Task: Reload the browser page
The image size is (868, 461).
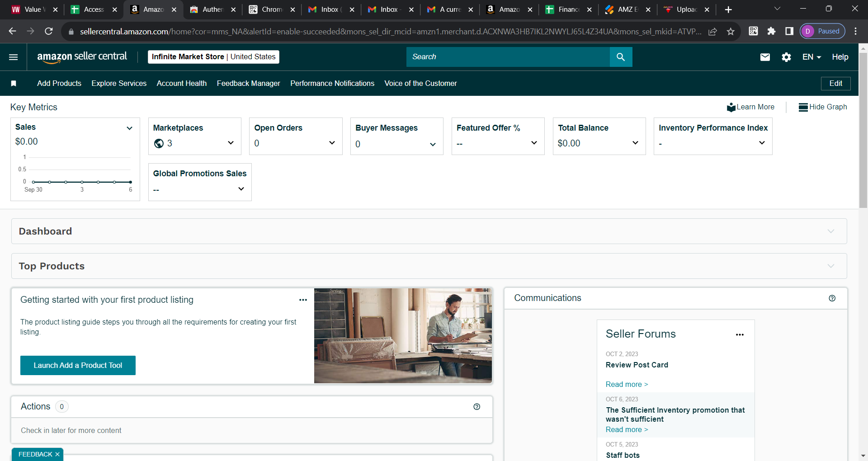Action: (x=49, y=31)
